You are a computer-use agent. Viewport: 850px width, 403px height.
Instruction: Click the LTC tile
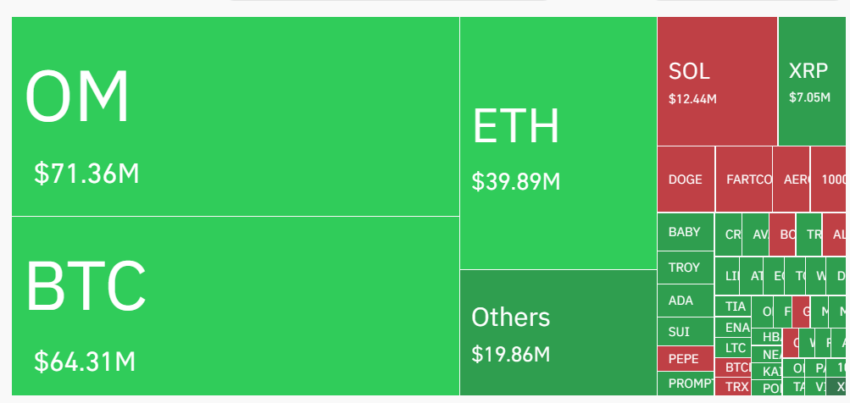pyautogui.click(x=733, y=348)
